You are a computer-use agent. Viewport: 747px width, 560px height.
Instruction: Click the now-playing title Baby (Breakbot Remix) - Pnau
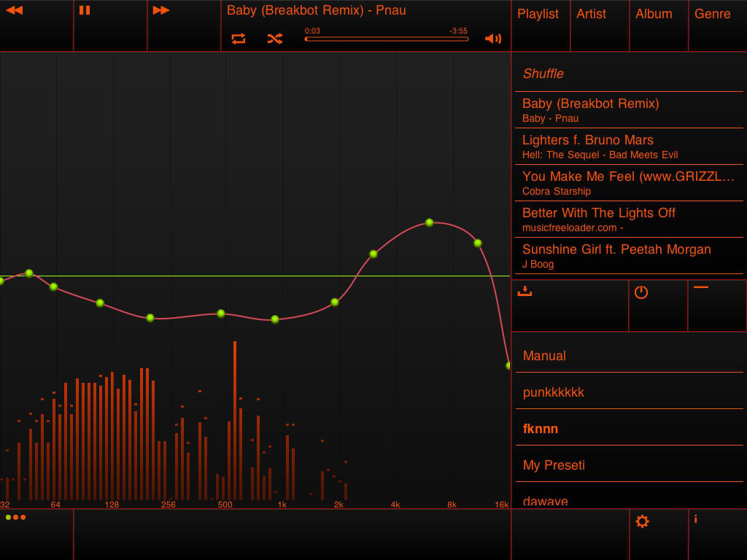(317, 10)
